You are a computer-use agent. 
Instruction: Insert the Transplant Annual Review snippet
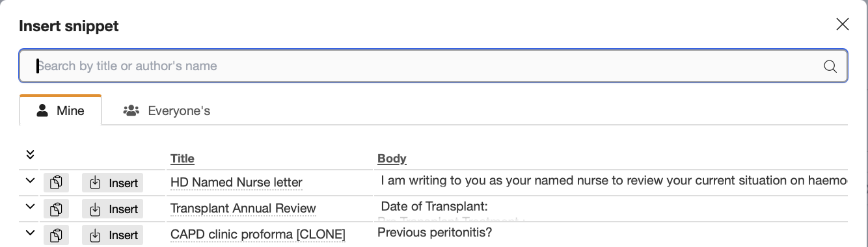113,209
